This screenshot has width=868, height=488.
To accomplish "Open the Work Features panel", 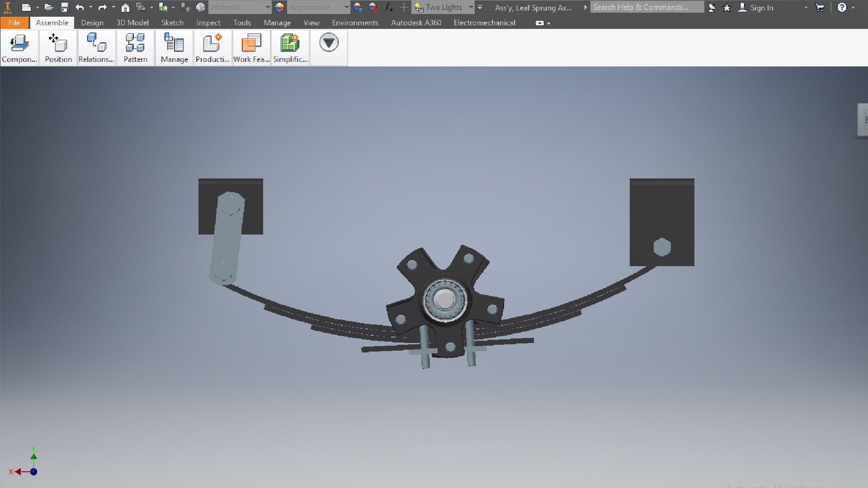I will pyautogui.click(x=251, y=48).
